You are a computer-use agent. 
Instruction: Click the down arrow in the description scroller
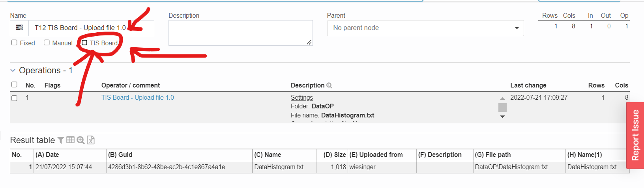[x=502, y=117]
